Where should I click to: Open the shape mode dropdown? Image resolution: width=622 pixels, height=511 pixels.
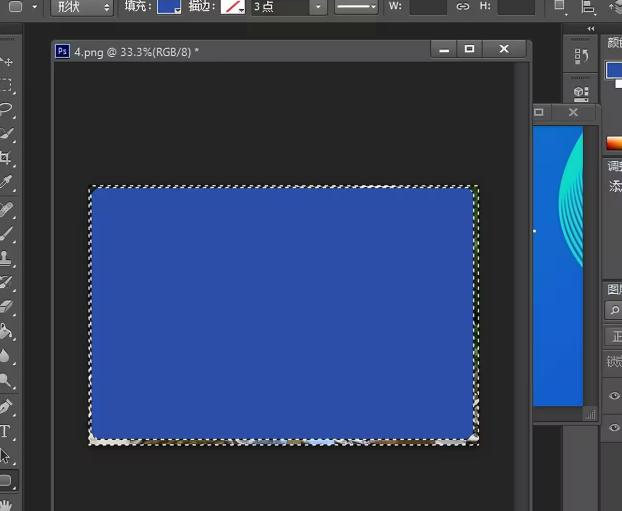coord(81,7)
